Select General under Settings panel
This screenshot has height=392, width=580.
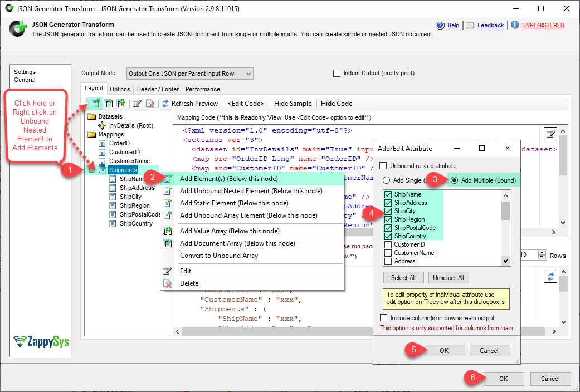[x=25, y=80]
